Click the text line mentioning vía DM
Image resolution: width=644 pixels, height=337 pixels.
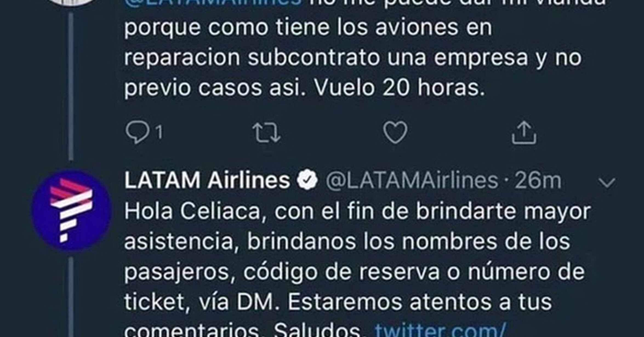[338, 302]
